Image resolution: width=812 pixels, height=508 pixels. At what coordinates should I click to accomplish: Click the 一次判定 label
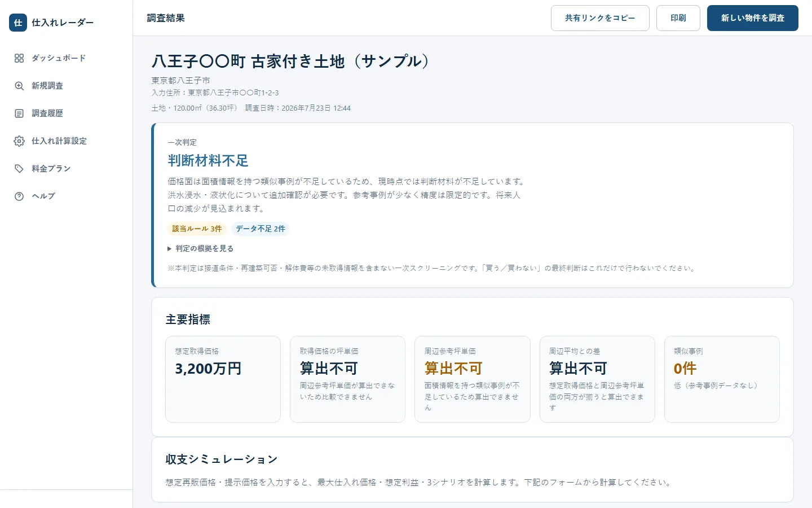182,142
